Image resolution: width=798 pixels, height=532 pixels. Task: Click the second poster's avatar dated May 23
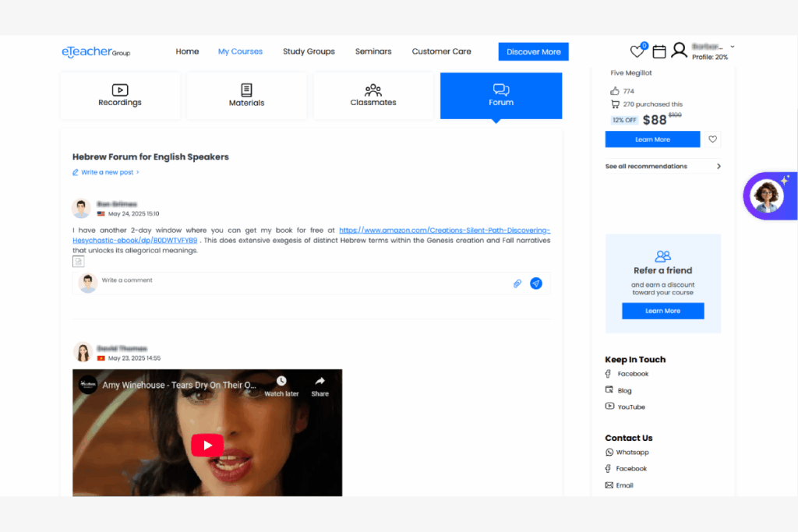tap(83, 352)
